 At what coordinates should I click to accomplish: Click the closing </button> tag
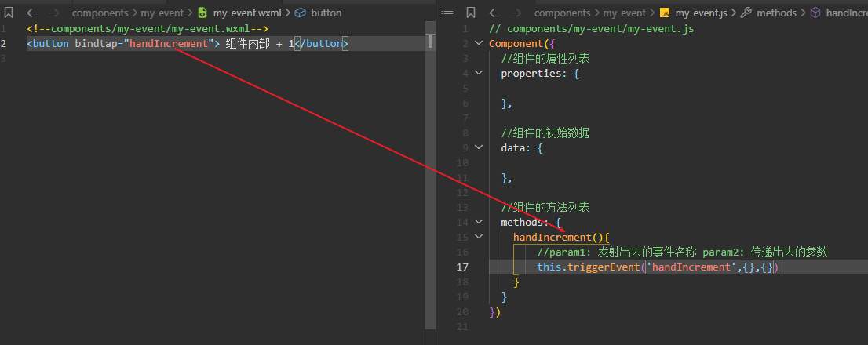(321, 43)
